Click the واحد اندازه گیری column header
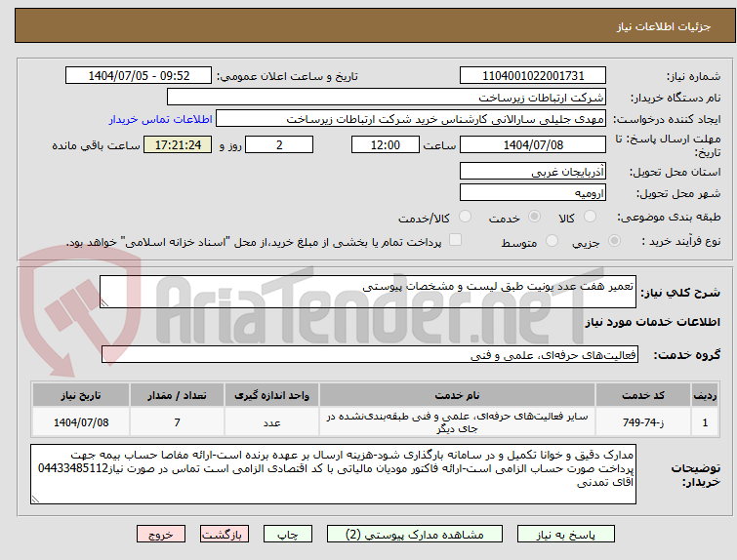This screenshot has height=560, width=737. point(271,395)
